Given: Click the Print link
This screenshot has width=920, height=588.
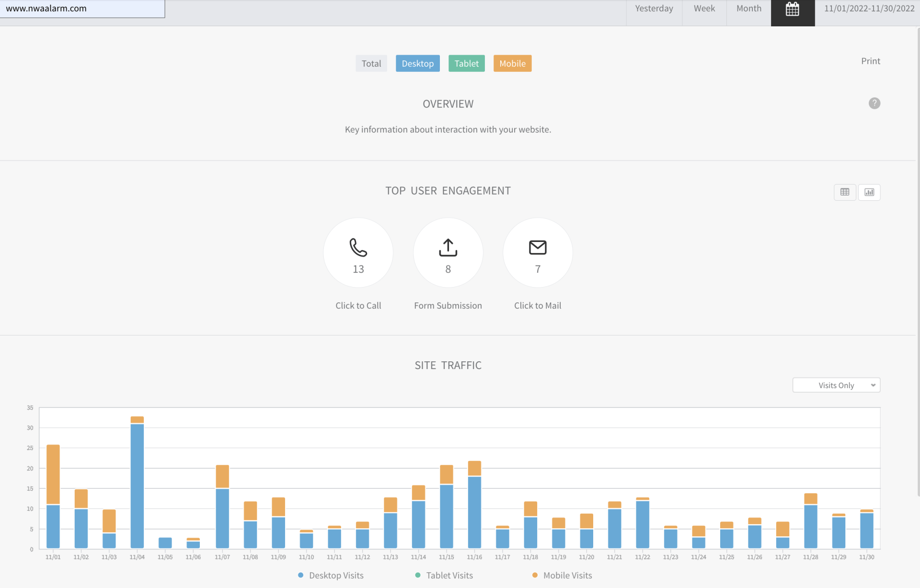Looking at the screenshot, I should coord(870,61).
